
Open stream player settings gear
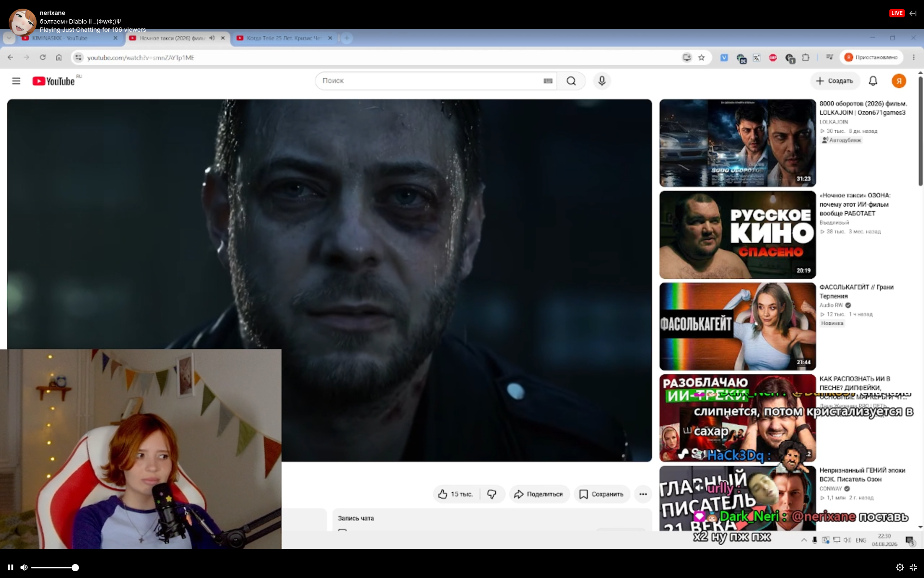(x=899, y=567)
